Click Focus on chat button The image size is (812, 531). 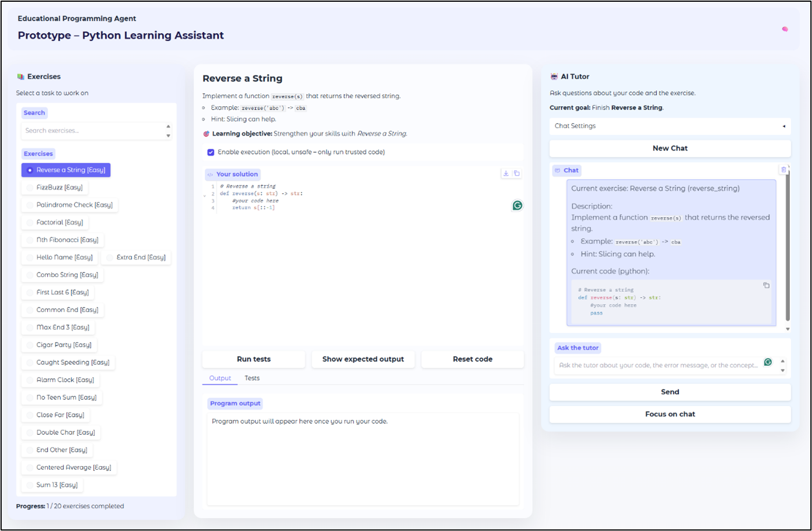tap(670, 414)
